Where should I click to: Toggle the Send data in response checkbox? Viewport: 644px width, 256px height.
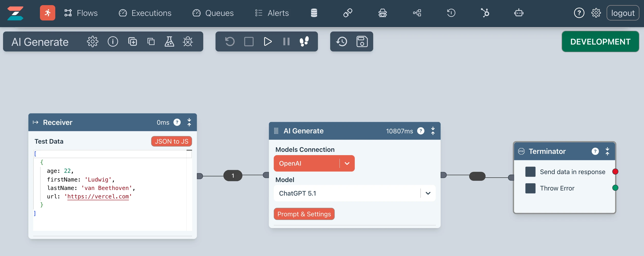[x=530, y=172]
